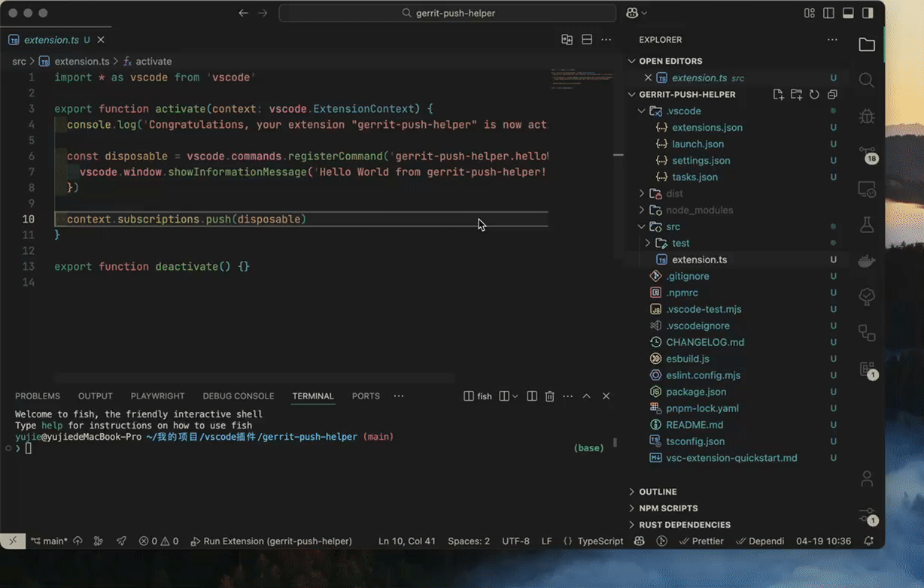Click 'activate' in the breadcrumb path
924x588 pixels.
tap(153, 62)
